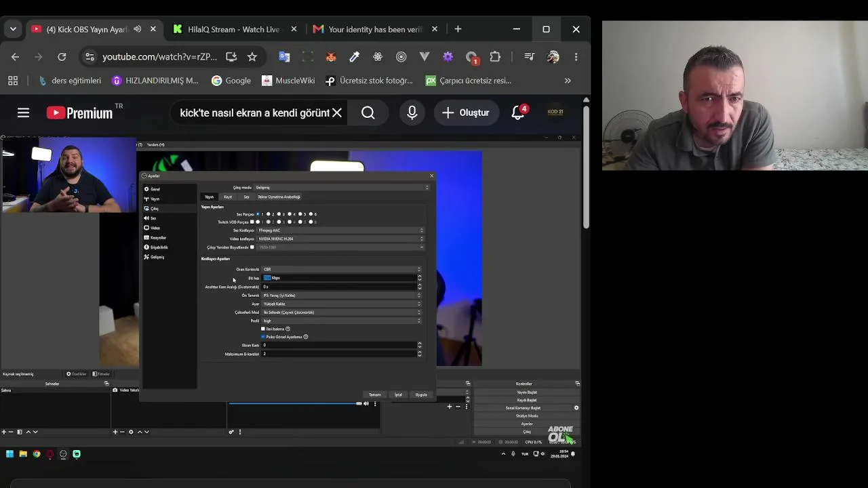This screenshot has height=488, width=868.
Task: Switch to the Gmail identity verified tab
Action: (x=375, y=29)
